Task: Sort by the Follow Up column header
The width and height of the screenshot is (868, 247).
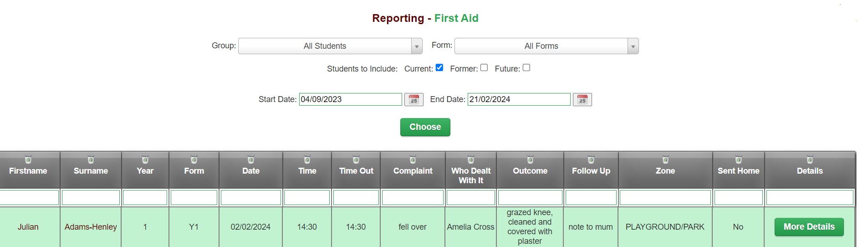Action: coord(591,171)
